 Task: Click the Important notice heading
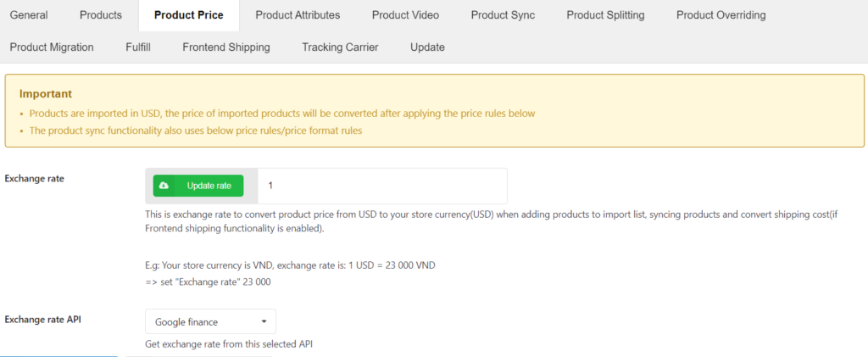tap(46, 94)
